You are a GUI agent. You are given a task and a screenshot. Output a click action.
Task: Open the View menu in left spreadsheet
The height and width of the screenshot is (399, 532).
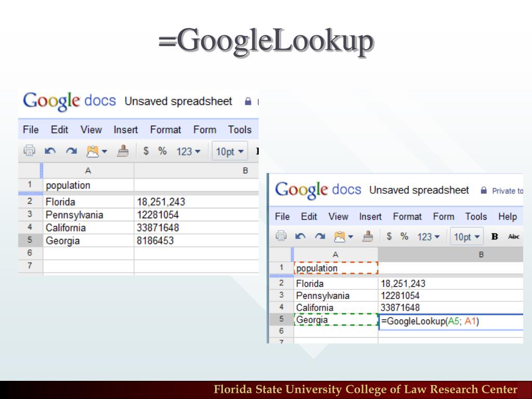coord(91,129)
